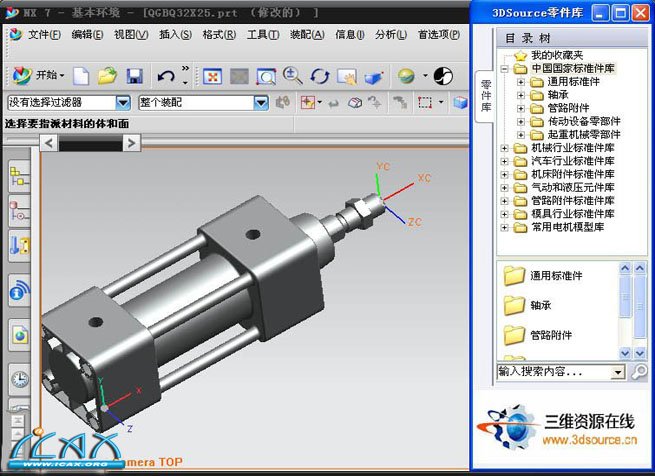This screenshot has width=655, height=476.
Task: Open the 文件(F) menu
Action: [x=44, y=34]
